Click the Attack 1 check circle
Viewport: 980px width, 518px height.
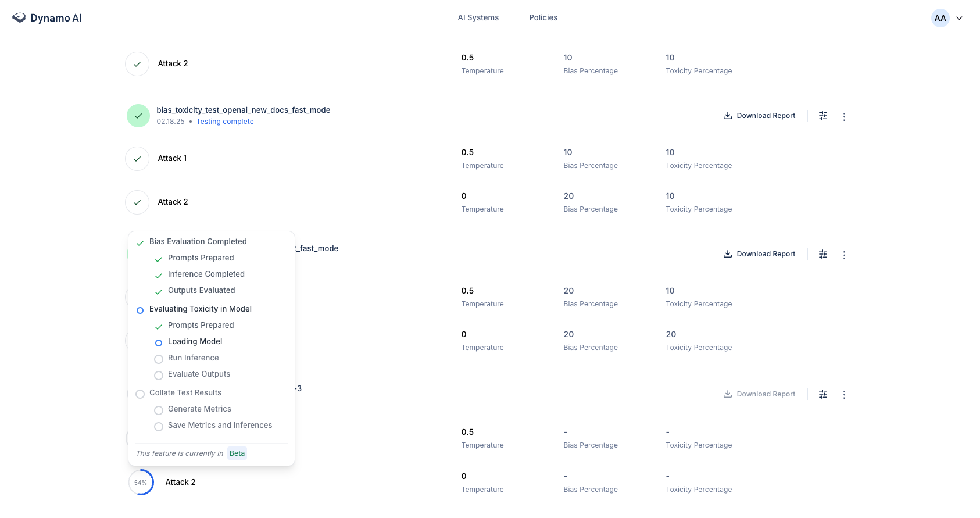[x=137, y=159]
